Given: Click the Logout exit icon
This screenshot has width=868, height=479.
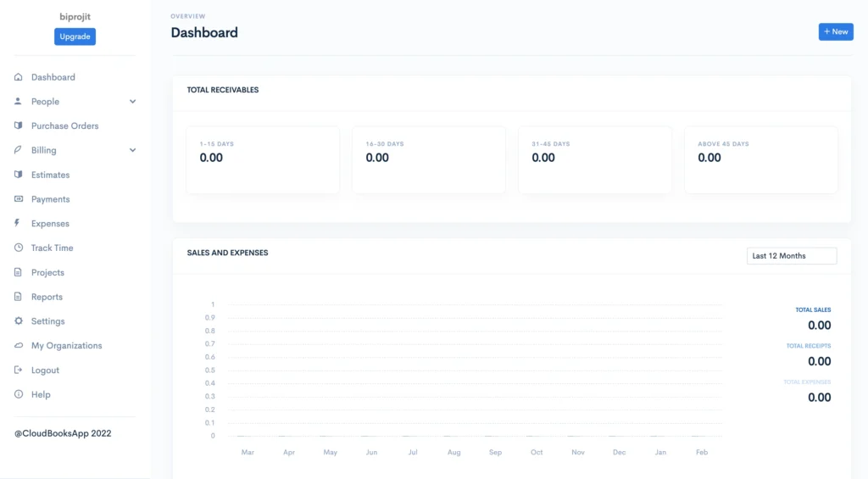Looking at the screenshot, I should coord(19,370).
